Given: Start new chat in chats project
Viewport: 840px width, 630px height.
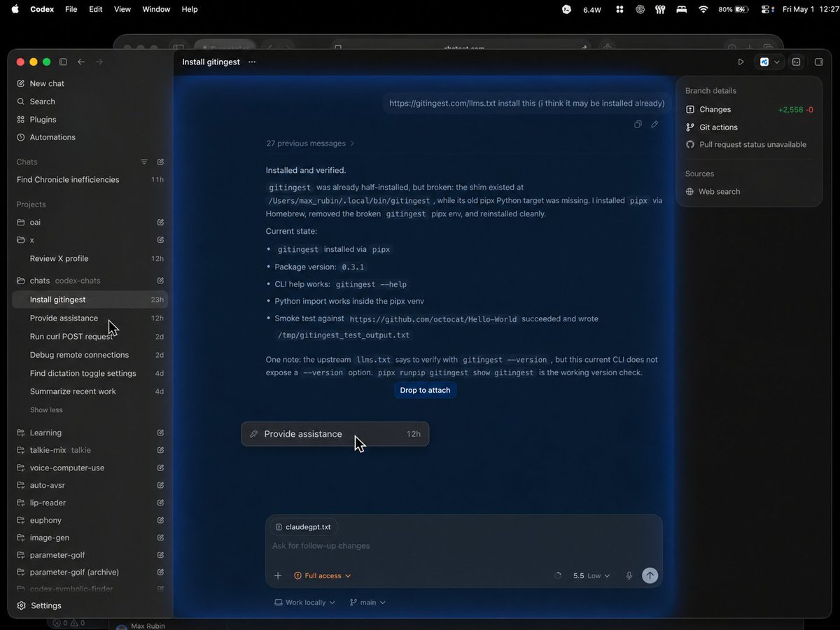Looking at the screenshot, I should pyautogui.click(x=160, y=281).
